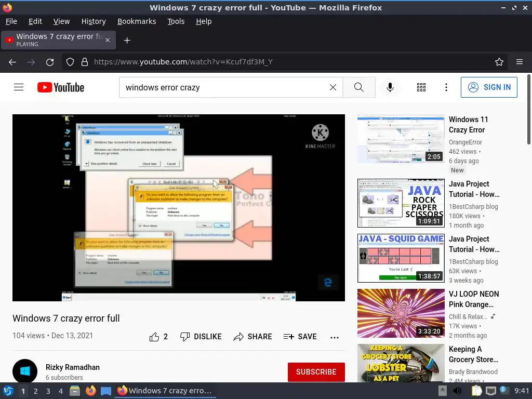This screenshot has width=532, height=399.
Task: Launch Firefox from taskbar launcher
Action: 90,391
